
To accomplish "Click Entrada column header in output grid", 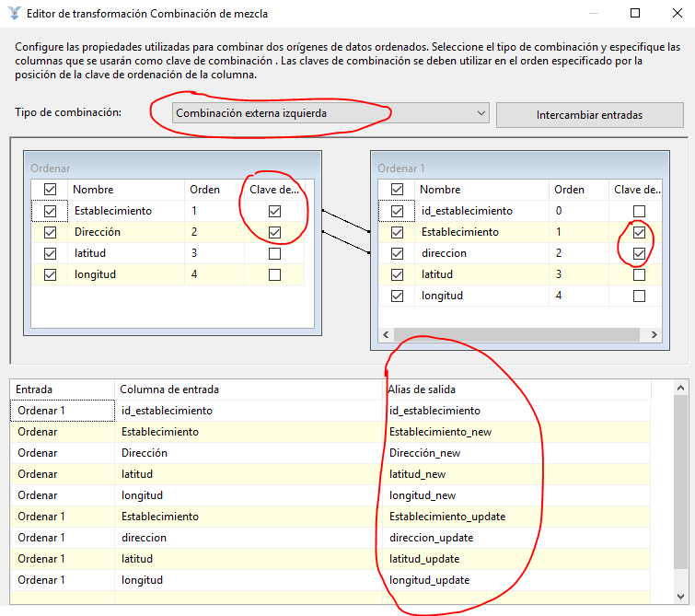I will (62, 389).
